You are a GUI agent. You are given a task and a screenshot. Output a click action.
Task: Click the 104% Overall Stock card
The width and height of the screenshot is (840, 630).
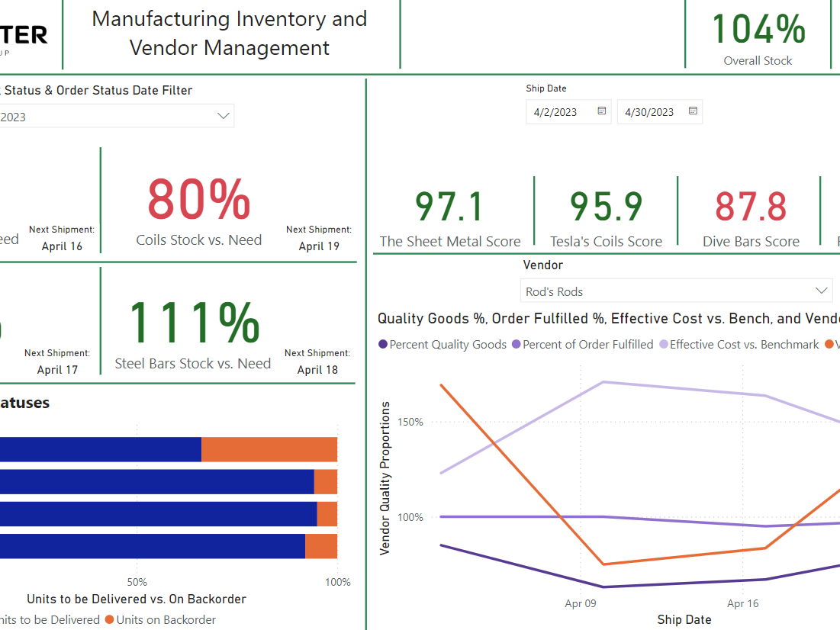[758, 37]
